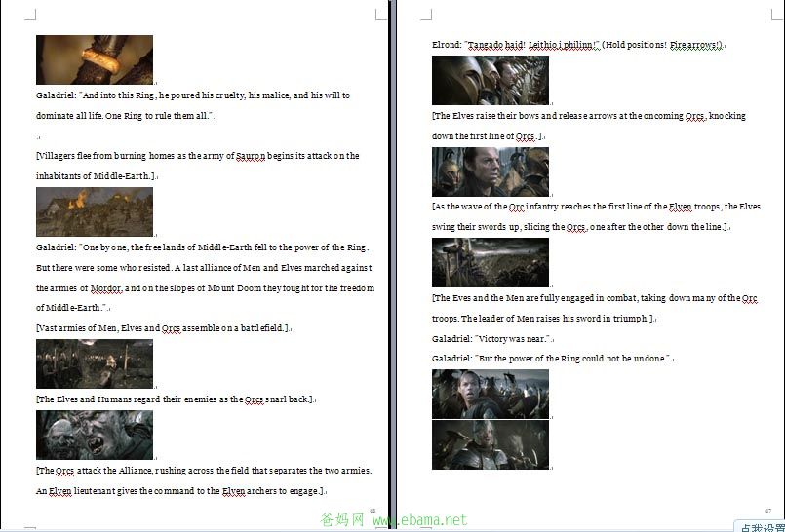Click the line "troops. The leader of Men raises his sword"
Screen dimensions: 785x532
click(543, 319)
